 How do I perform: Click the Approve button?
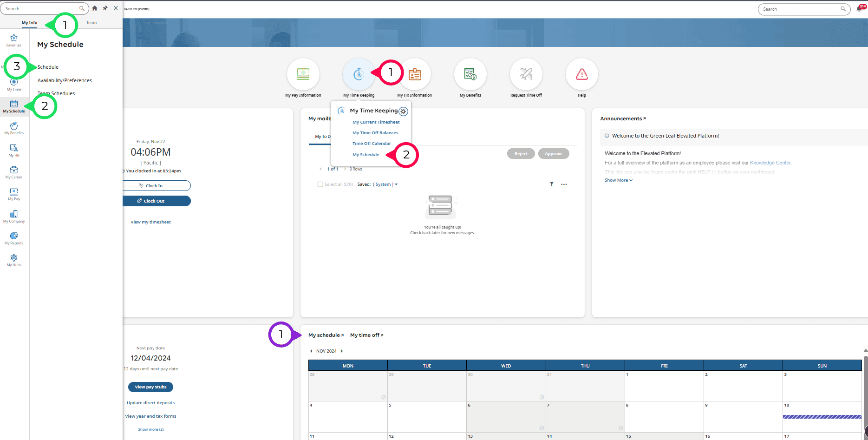point(554,154)
